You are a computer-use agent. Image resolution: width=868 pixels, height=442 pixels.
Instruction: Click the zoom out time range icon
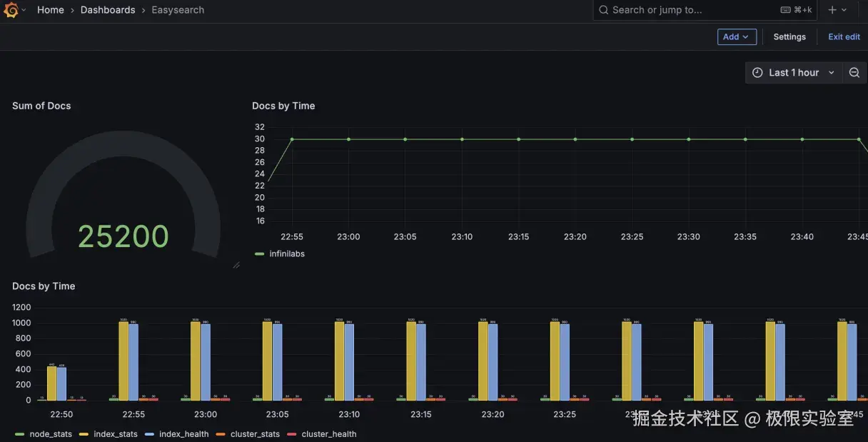[x=854, y=73]
